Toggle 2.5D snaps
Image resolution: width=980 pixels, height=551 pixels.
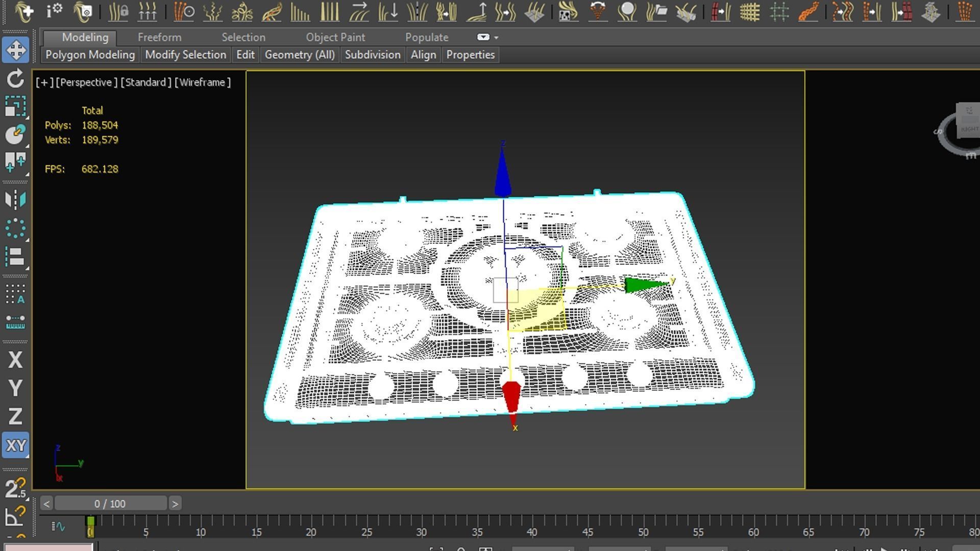pos(15,488)
